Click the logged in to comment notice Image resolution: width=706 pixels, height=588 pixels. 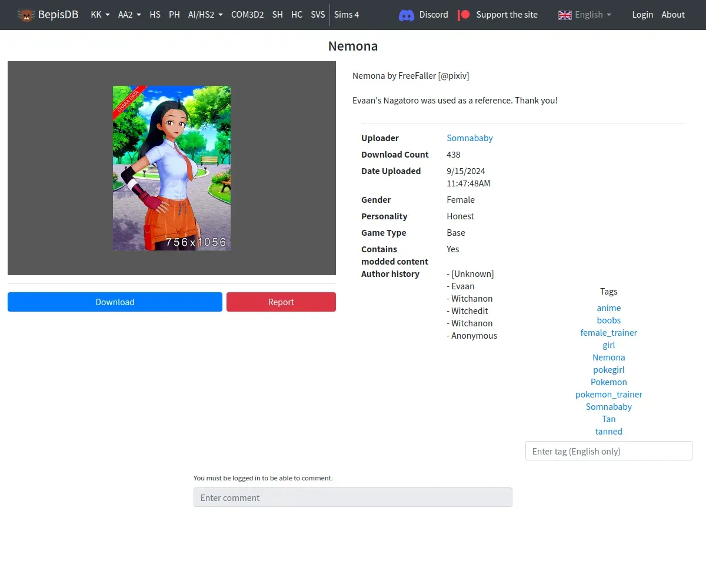pyautogui.click(x=263, y=478)
